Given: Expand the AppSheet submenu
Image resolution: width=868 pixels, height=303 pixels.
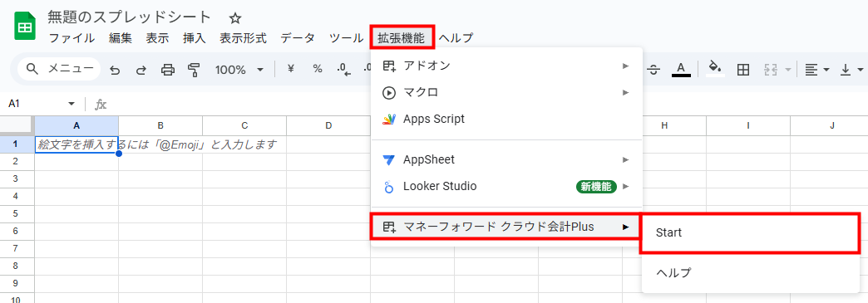Looking at the screenshot, I should tap(506, 159).
